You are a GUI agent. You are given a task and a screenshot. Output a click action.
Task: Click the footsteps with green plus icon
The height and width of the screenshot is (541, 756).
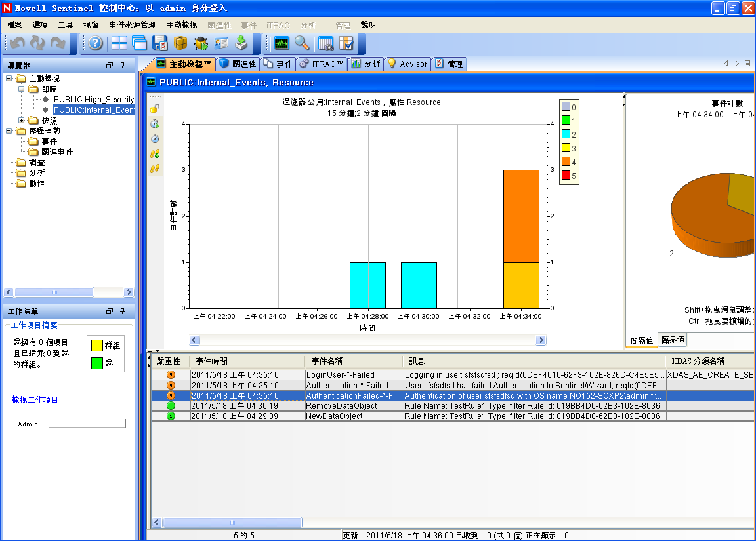coord(155,153)
